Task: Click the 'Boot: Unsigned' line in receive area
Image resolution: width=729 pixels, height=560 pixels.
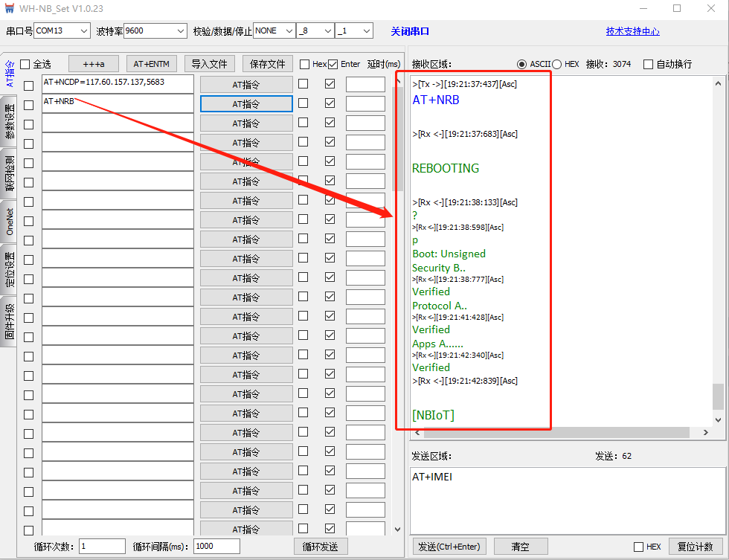Action: coord(449,254)
